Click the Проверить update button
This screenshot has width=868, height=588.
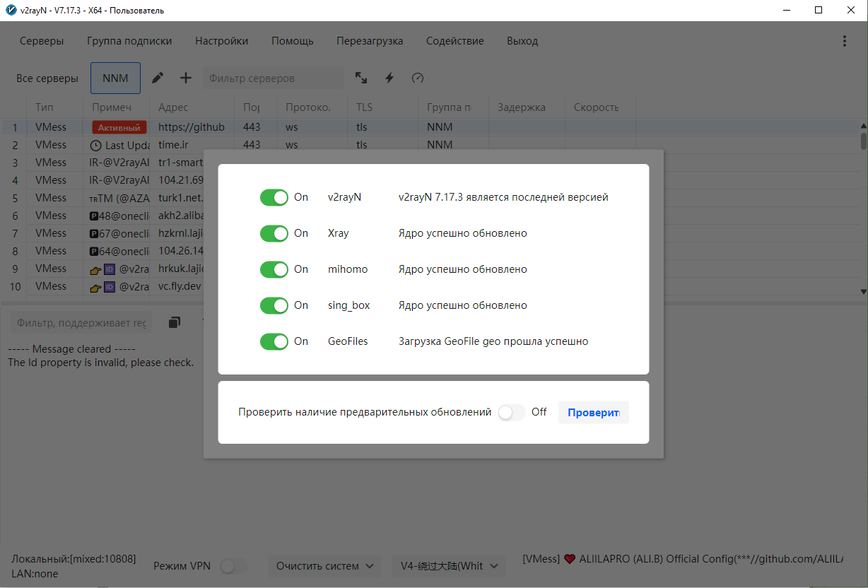(593, 413)
